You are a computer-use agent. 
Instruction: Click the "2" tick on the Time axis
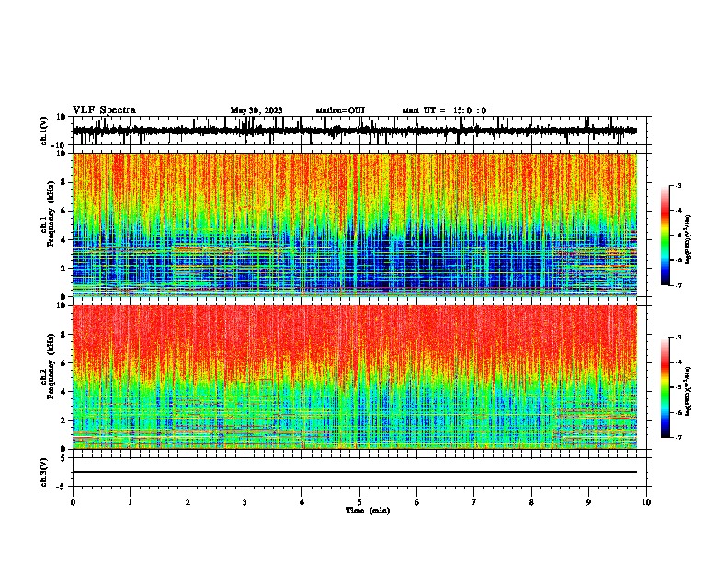[x=188, y=502]
